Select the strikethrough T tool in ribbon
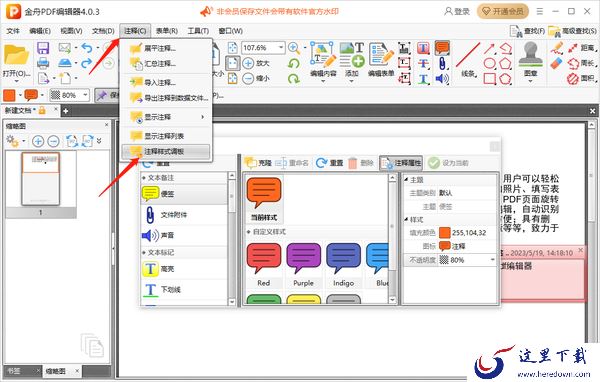600x382 pixels. 423,64
